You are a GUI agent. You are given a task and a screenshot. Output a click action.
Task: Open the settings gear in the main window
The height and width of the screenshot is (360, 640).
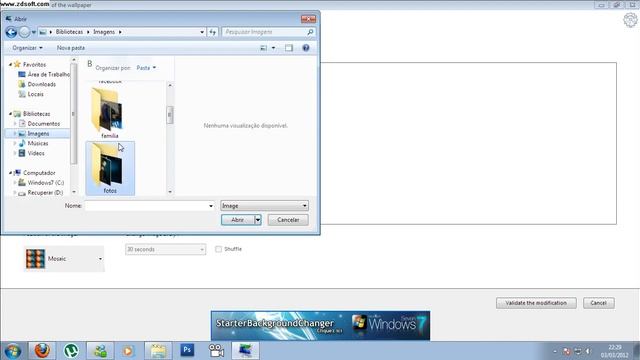pos(631,20)
